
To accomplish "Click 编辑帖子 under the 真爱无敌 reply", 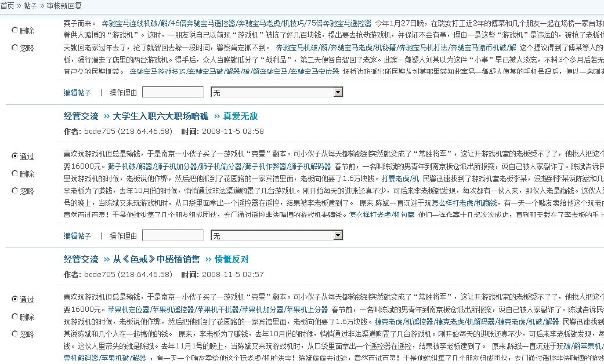I will (x=77, y=236).
